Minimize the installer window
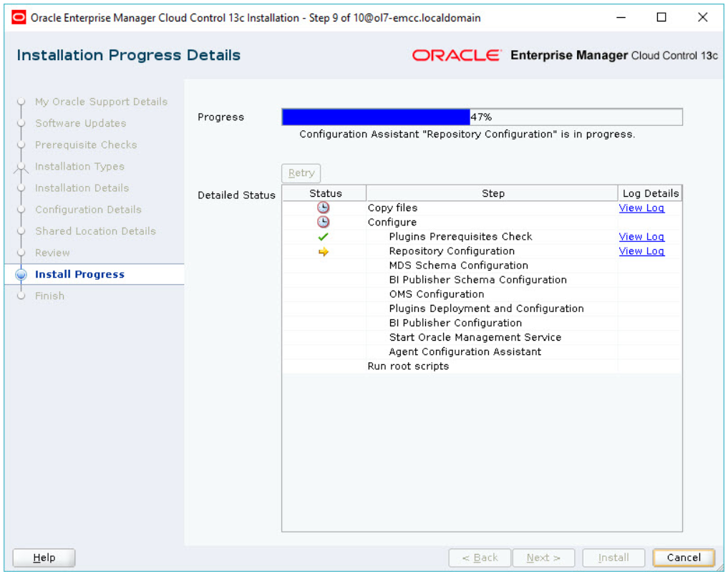 click(x=621, y=18)
